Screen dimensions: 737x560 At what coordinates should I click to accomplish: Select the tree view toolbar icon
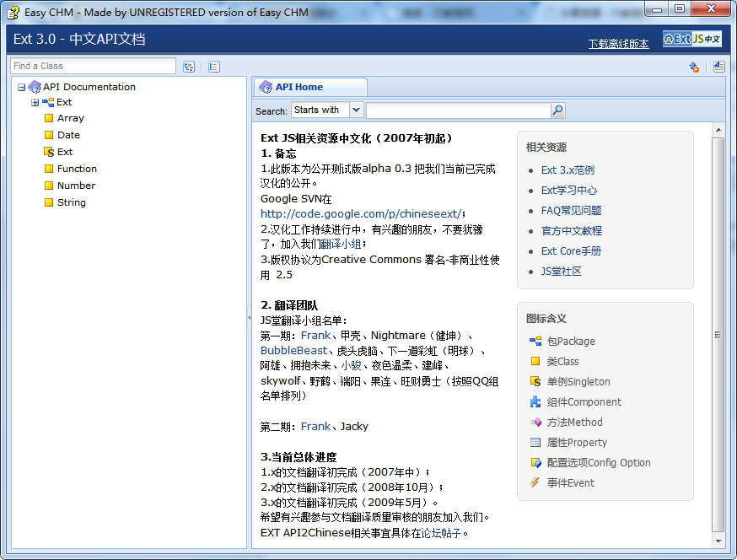pyautogui.click(x=189, y=65)
